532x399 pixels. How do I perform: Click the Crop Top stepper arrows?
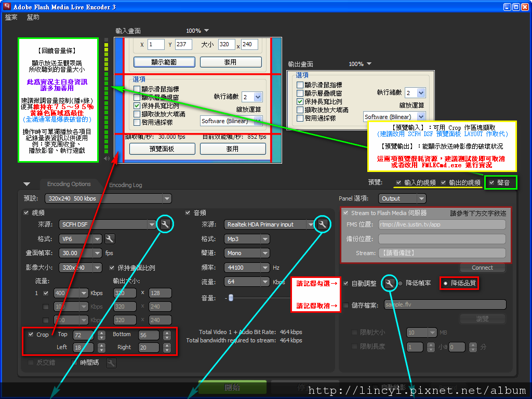click(x=101, y=335)
